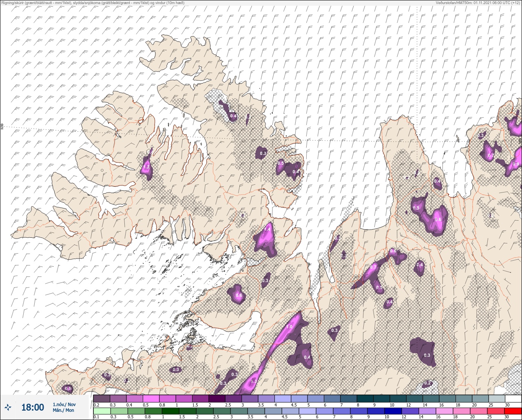Viewport: 522px width, 420px height.
Task: Pick the white top-row swatch labeled 30
Action: click(513, 398)
